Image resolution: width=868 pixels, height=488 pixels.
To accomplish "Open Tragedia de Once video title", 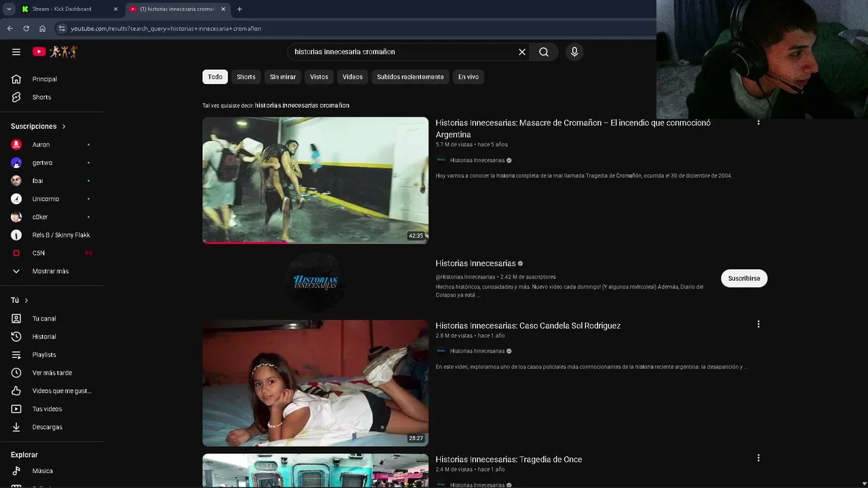I will [x=509, y=459].
